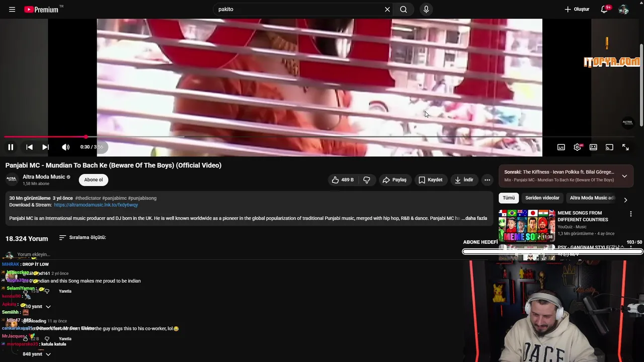
Task: Expand the 10 yanıt replies
Action: pyautogui.click(x=37, y=306)
